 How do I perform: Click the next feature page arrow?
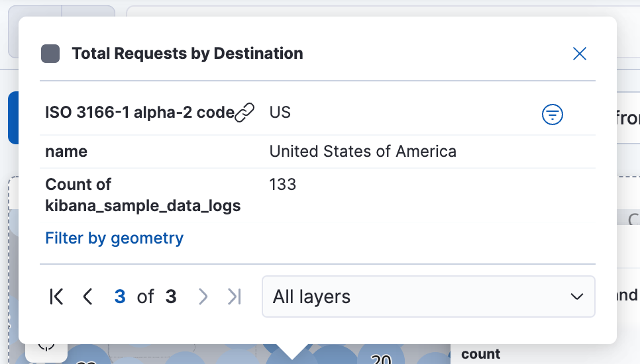pyautogui.click(x=203, y=297)
